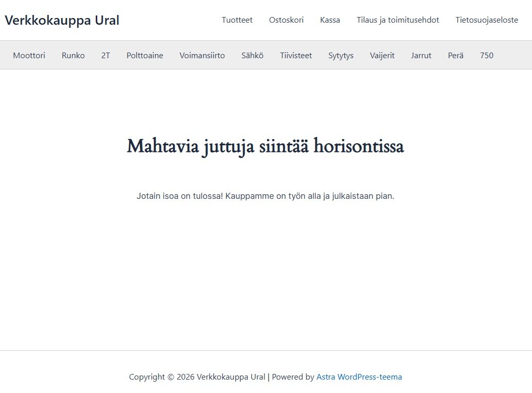532x393 pixels.
Task: Select the Sähkö category
Action: (252, 55)
